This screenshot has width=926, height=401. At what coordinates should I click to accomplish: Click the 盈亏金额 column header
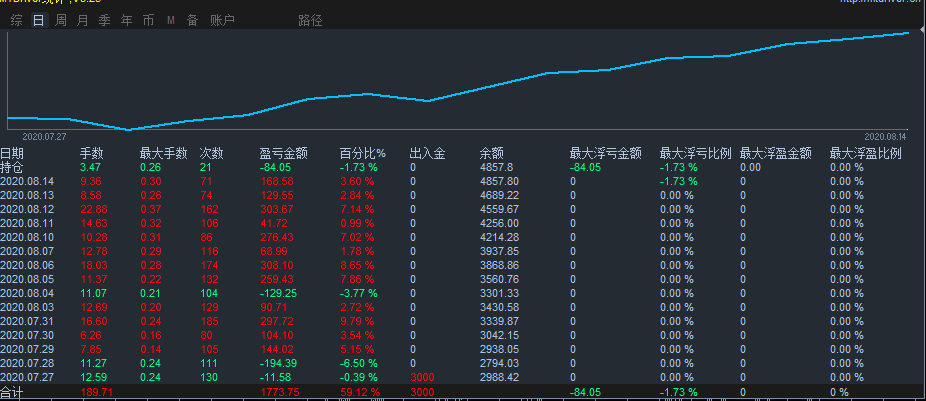(x=283, y=154)
